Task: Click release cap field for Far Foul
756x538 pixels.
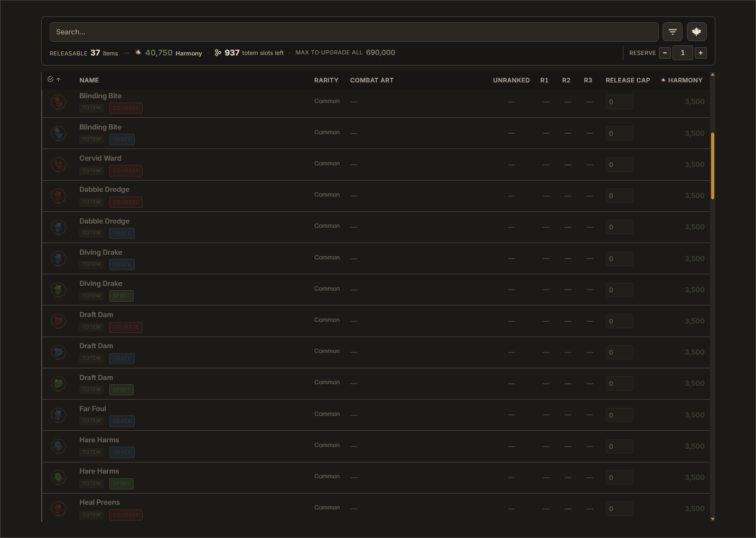Action: [x=619, y=415]
